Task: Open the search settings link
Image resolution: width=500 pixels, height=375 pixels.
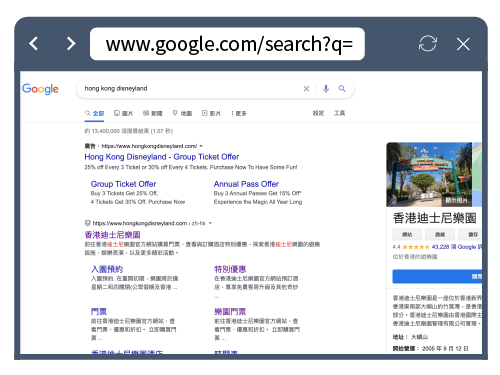Action: point(318,113)
